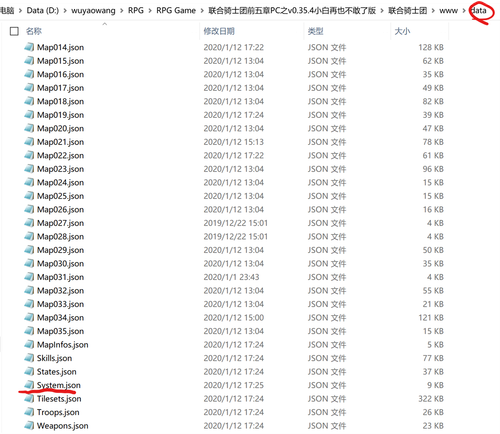Sort files by the 大小 column header
Screen dimensions: 500x434
402,31
